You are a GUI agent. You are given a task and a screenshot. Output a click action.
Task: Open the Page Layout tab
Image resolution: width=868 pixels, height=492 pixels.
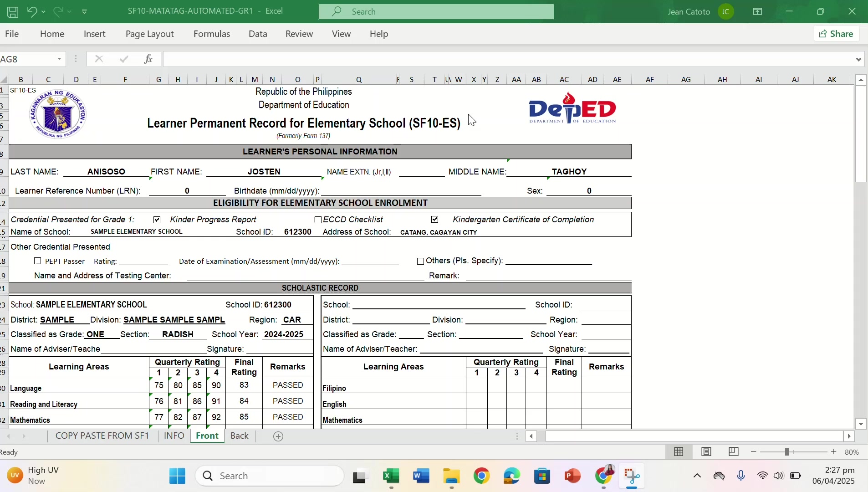[x=150, y=34]
